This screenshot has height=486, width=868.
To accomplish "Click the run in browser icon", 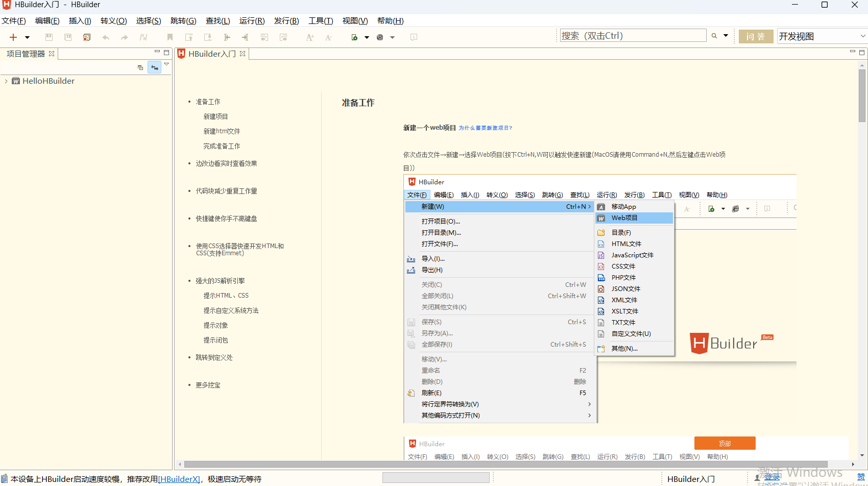I will click(x=354, y=37).
